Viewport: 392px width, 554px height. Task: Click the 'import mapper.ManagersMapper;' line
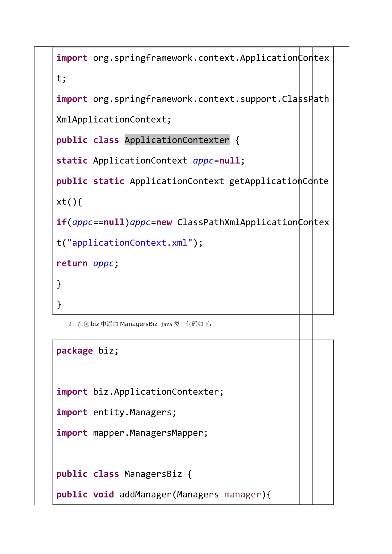pos(132,433)
